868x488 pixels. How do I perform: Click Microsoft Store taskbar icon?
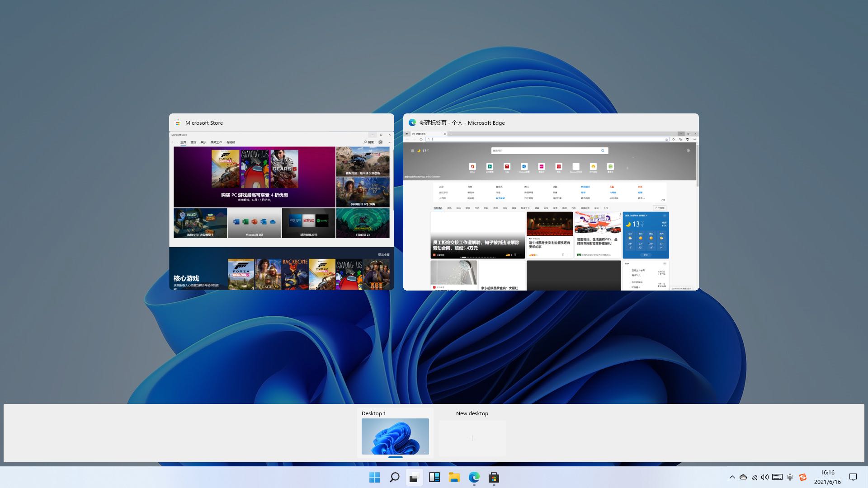click(x=494, y=477)
